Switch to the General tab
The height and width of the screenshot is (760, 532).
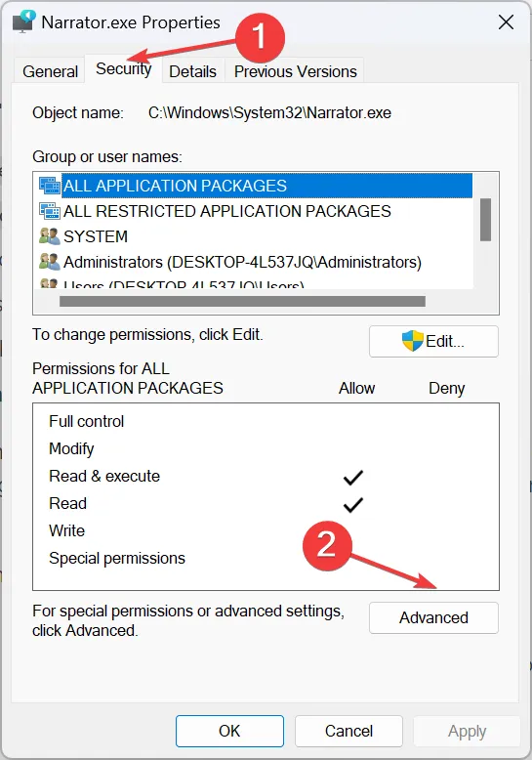click(x=50, y=71)
